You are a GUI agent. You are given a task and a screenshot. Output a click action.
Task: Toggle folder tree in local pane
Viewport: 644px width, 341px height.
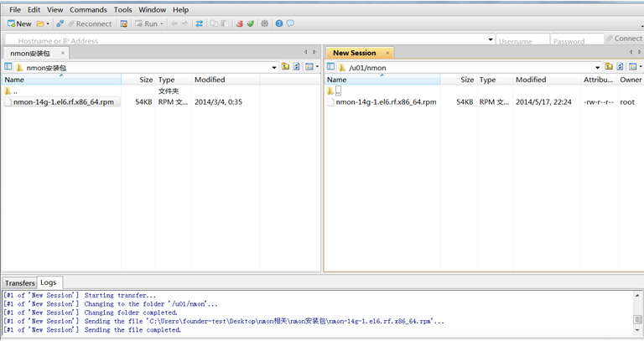point(8,66)
